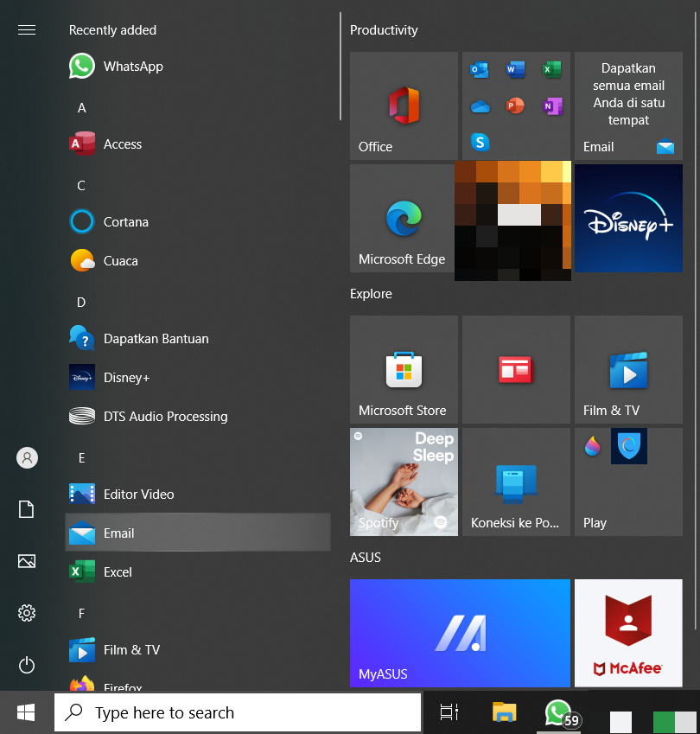Image resolution: width=700 pixels, height=734 pixels.
Task: Open Editor Video app
Action: click(197, 494)
